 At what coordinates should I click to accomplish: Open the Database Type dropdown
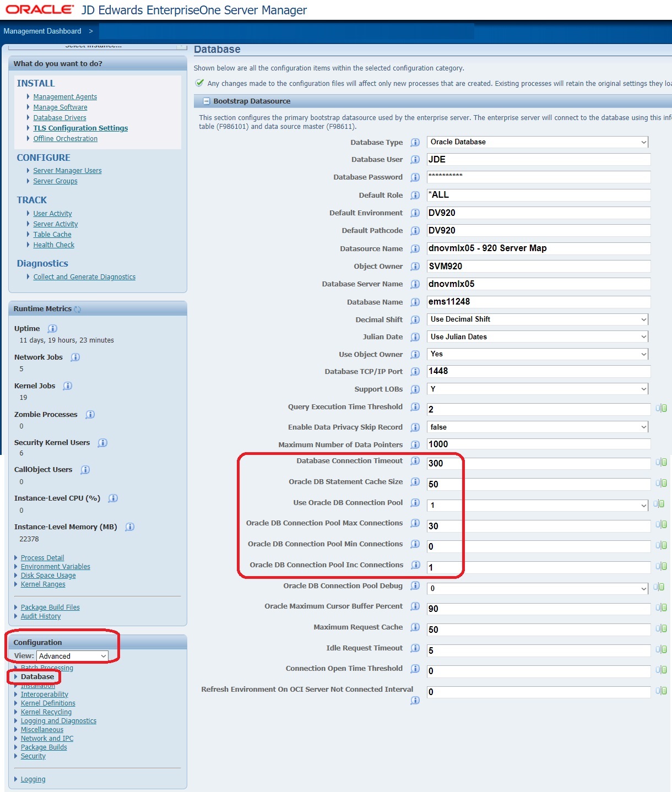(x=538, y=142)
